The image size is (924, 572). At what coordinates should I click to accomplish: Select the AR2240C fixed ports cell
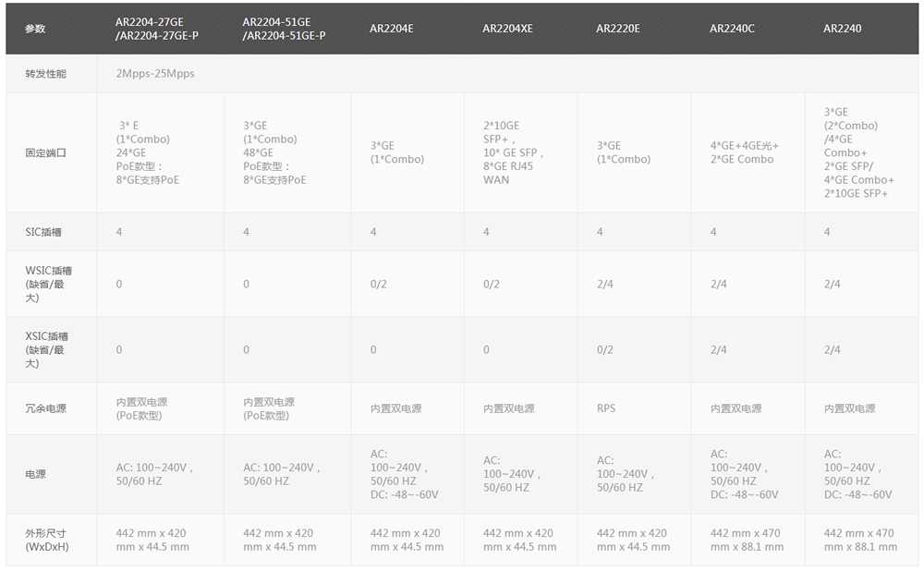point(744,152)
